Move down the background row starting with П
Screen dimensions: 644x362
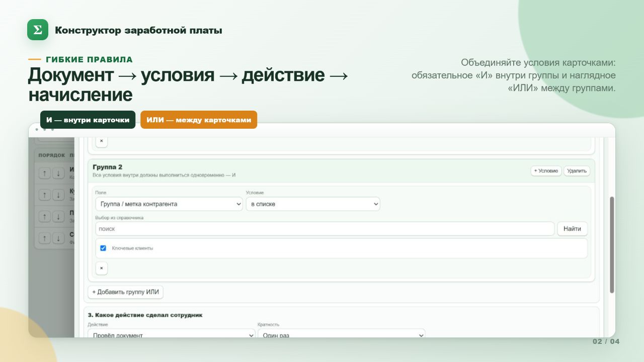click(58, 216)
